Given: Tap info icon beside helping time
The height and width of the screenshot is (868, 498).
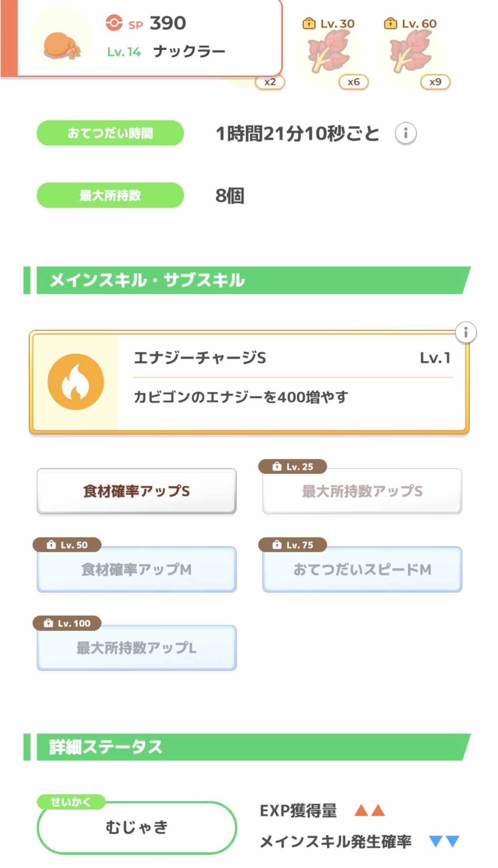Looking at the screenshot, I should pos(405,134).
